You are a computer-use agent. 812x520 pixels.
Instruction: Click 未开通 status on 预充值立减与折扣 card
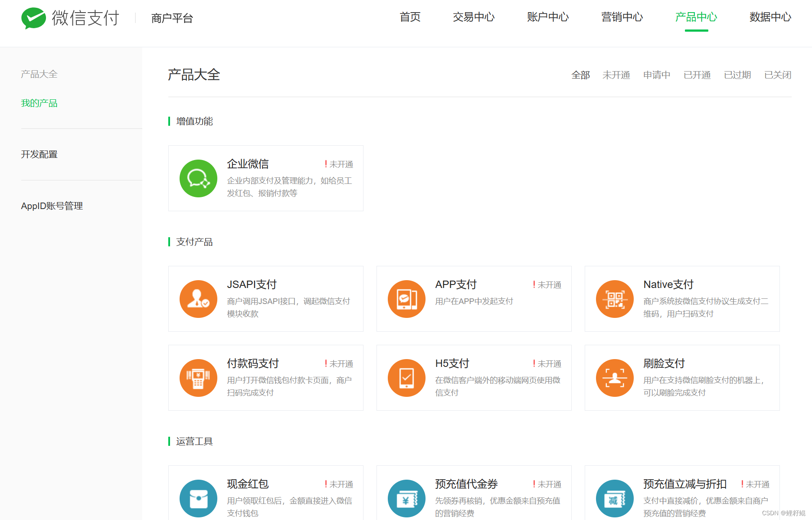pyautogui.click(x=756, y=484)
